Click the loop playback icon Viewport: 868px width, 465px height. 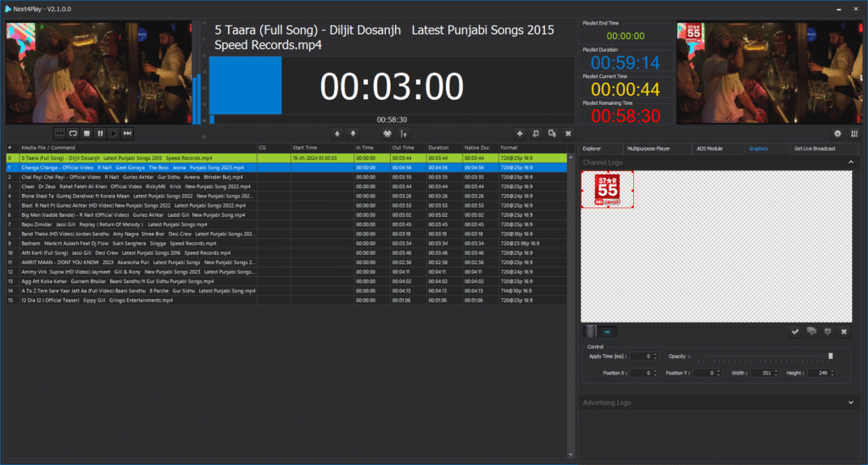pyautogui.click(x=73, y=133)
